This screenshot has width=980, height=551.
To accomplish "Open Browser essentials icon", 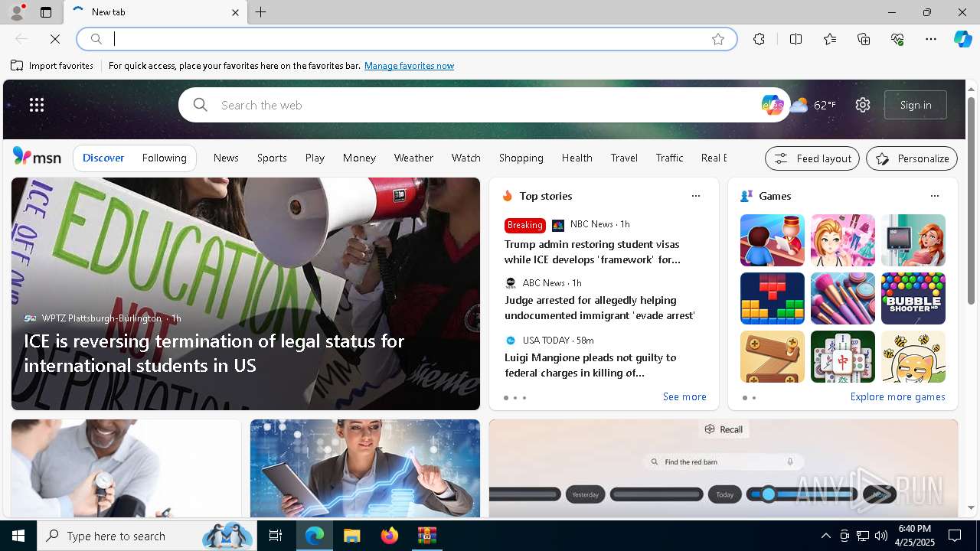I will [897, 39].
